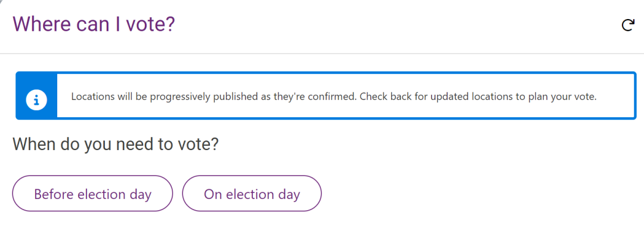The height and width of the screenshot is (234, 644).
Task: Click the circular arrow icon at top right
Action: pyautogui.click(x=627, y=26)
